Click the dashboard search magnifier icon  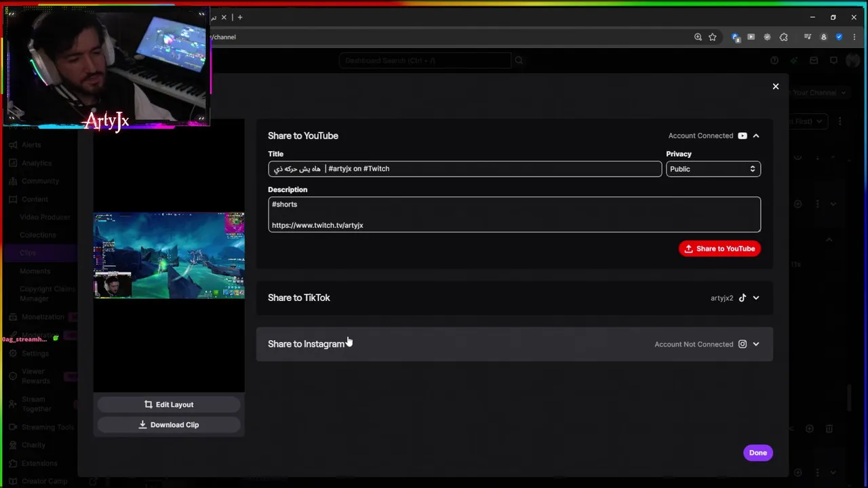point(519,60)
